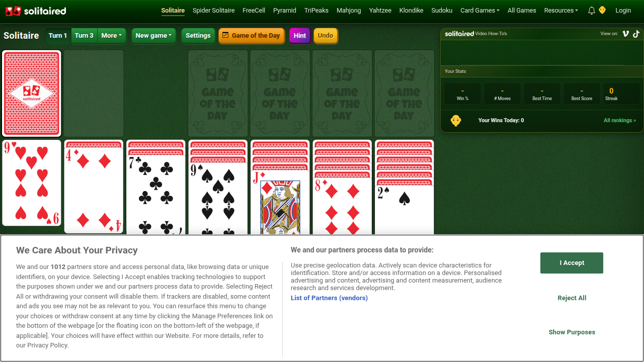Open Yahtzee game
This screenshot has width=644, height=362.
pos(380,11)
